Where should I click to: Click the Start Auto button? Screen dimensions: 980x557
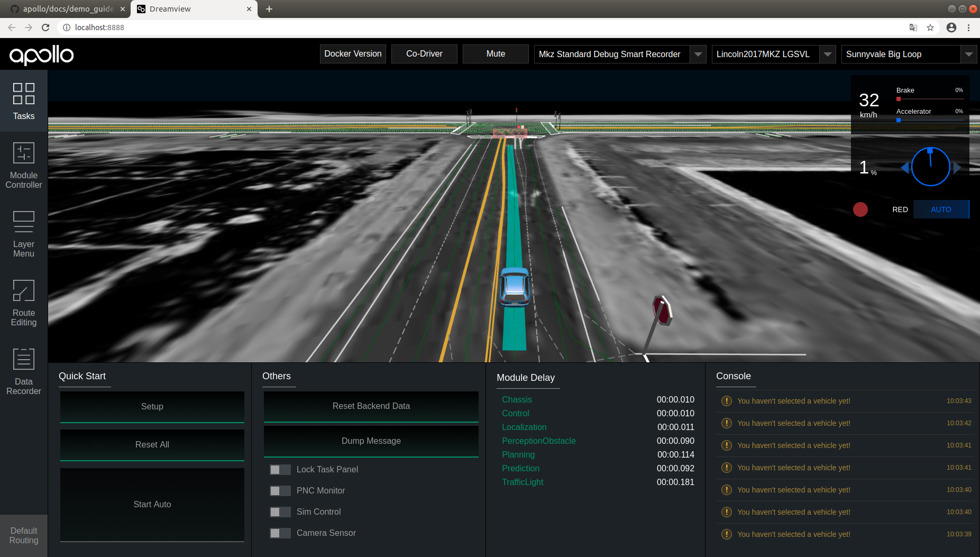152,504
